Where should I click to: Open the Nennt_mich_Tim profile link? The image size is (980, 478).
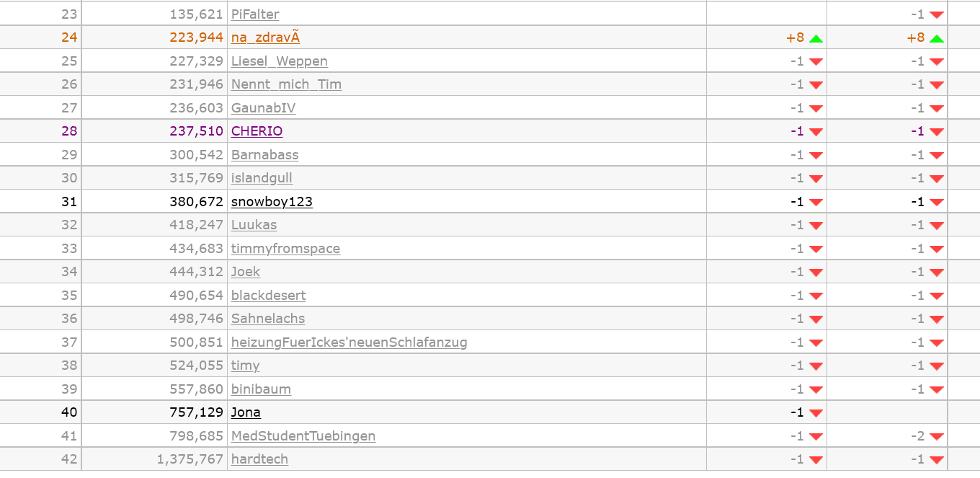pos(286,84)
